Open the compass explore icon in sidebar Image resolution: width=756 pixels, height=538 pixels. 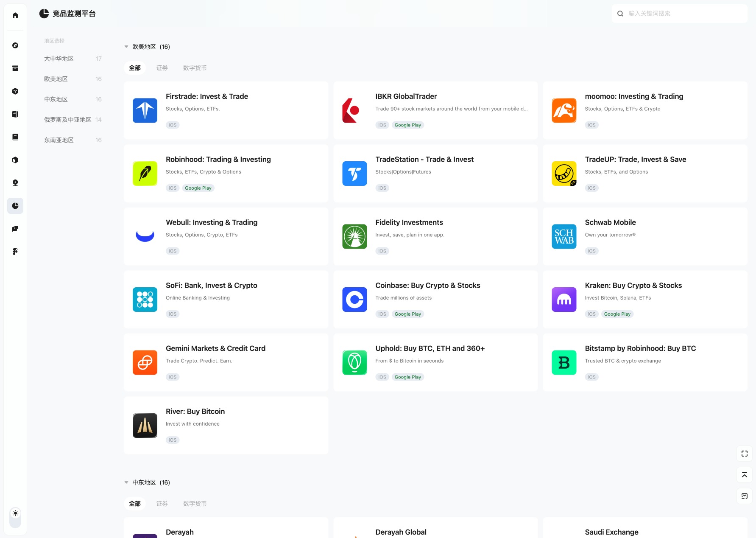coord(15,45)
